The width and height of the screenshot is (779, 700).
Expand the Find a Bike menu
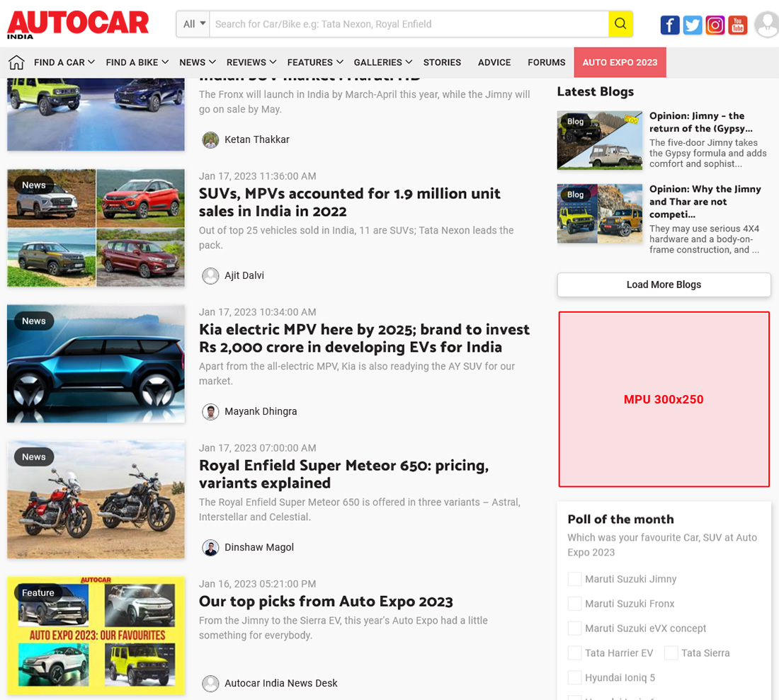[x=137, y=62]
